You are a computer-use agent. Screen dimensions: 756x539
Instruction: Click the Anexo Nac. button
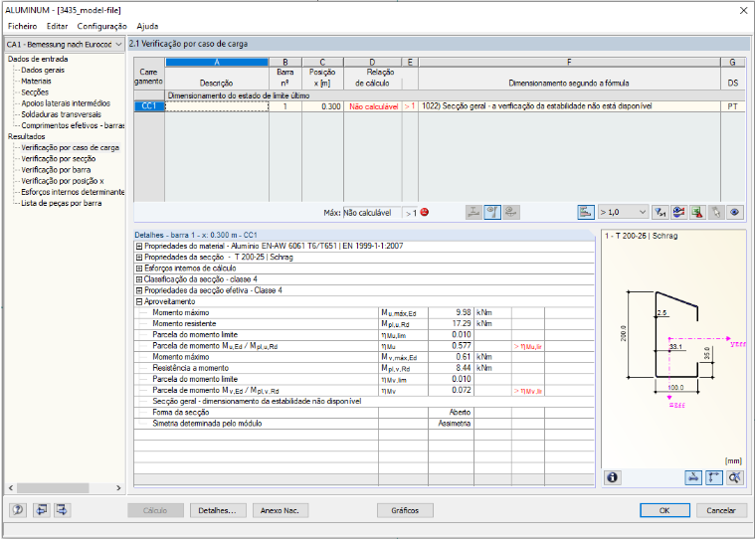pyautogui.click(x=281, y=510)
